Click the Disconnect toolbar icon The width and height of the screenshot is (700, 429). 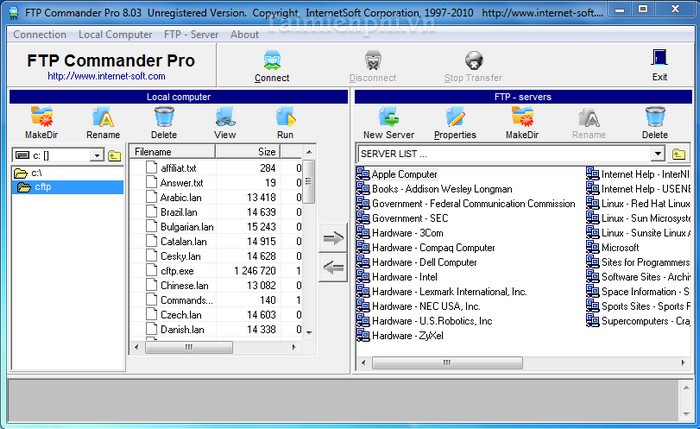pos(373,60)
